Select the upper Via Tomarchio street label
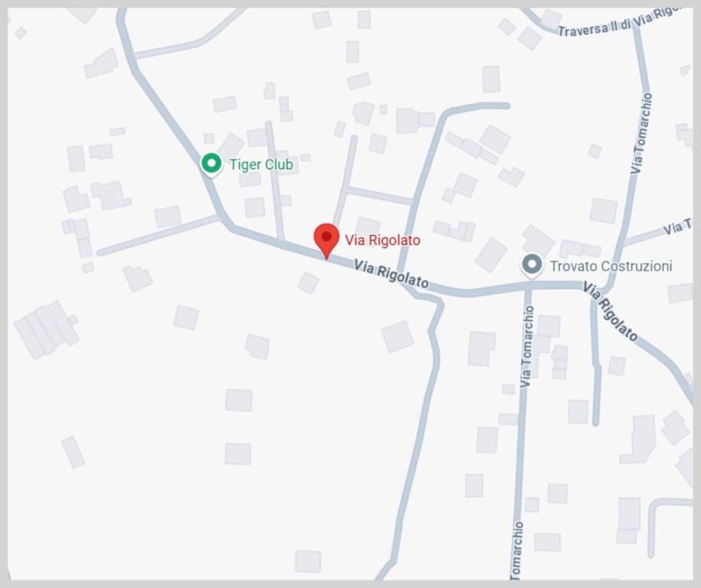 (x=641, y=133)
